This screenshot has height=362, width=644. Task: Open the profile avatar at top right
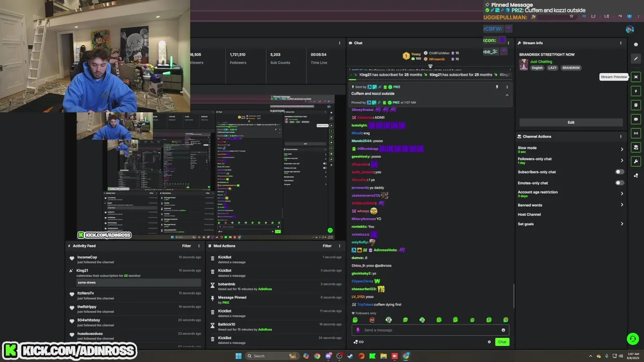click(630, 29)
